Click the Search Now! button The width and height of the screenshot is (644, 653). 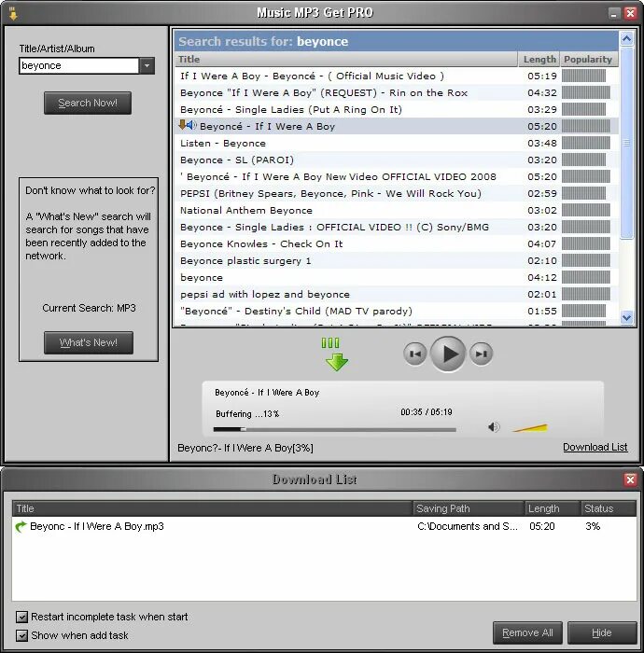(x=88, y=103)
